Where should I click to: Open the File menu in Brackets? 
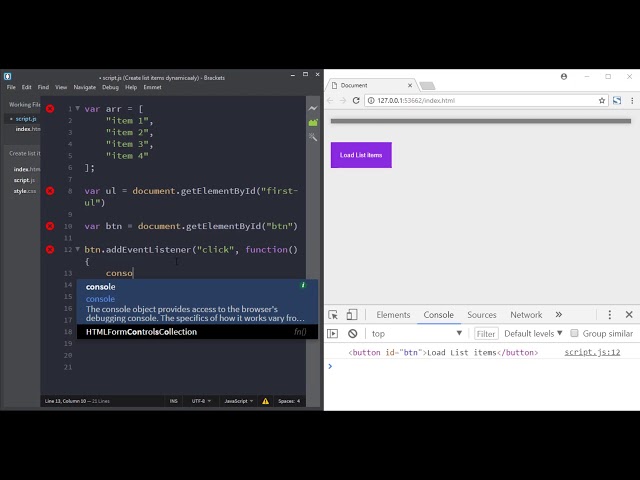(x=11, y=87)
